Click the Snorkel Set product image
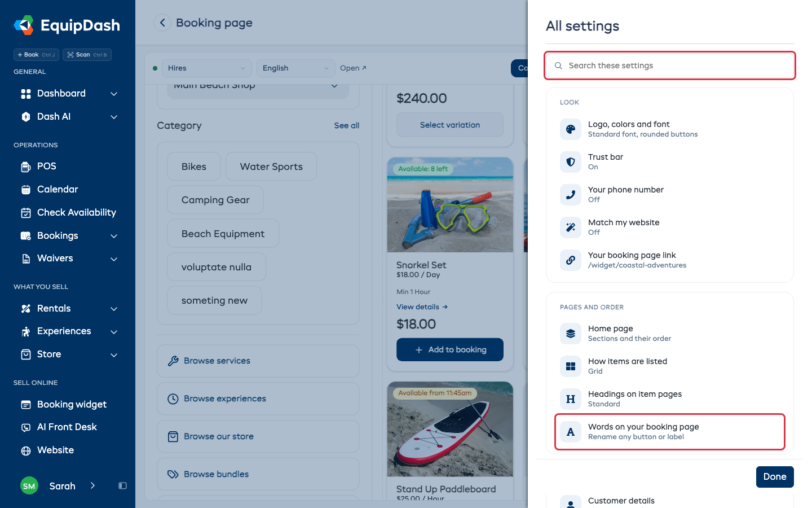 [450, 205]
